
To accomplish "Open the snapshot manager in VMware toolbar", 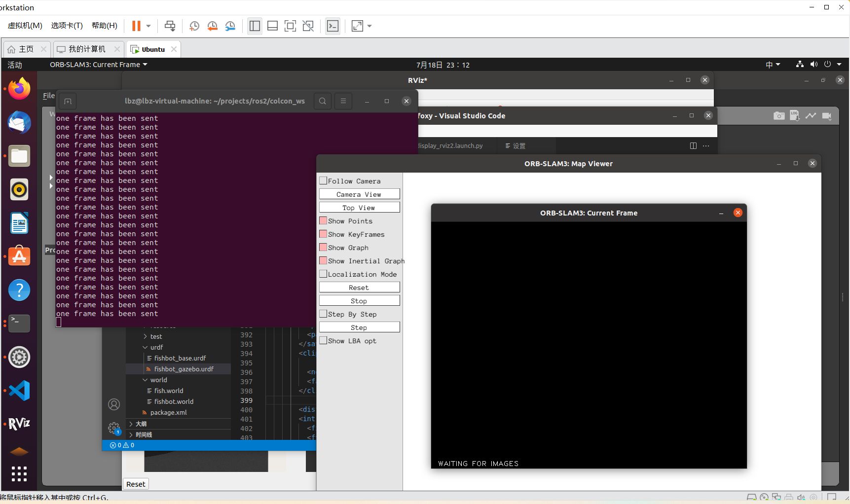I will pos(230,26).
